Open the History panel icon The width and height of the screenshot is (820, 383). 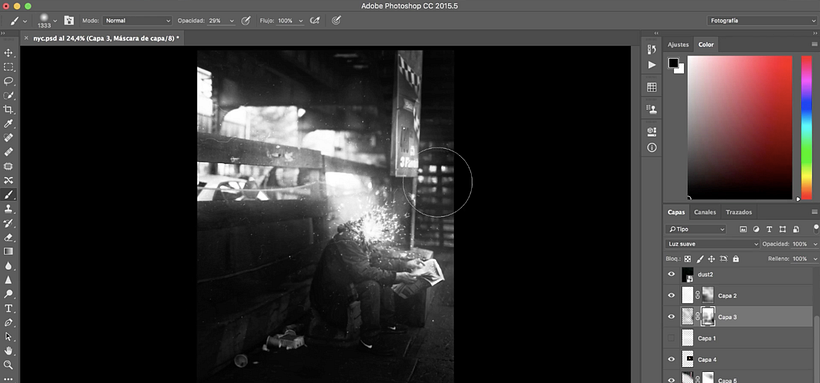pos(652,49)
